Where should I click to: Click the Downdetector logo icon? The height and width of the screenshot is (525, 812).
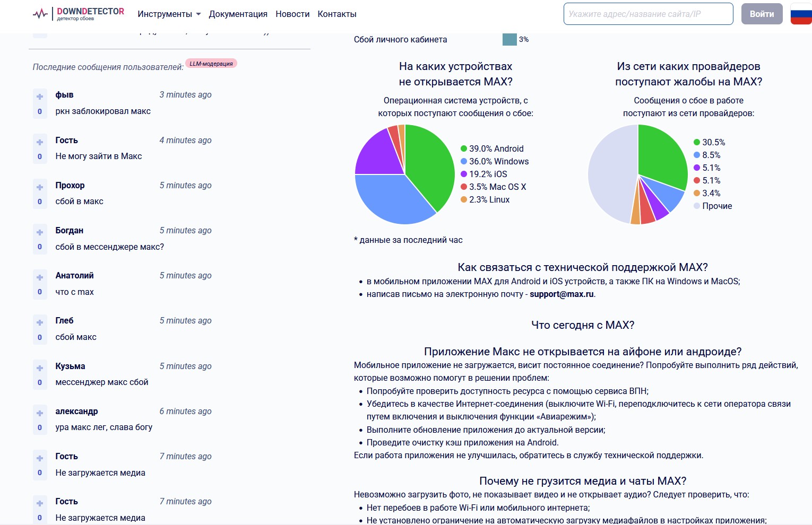pos(40,14)
